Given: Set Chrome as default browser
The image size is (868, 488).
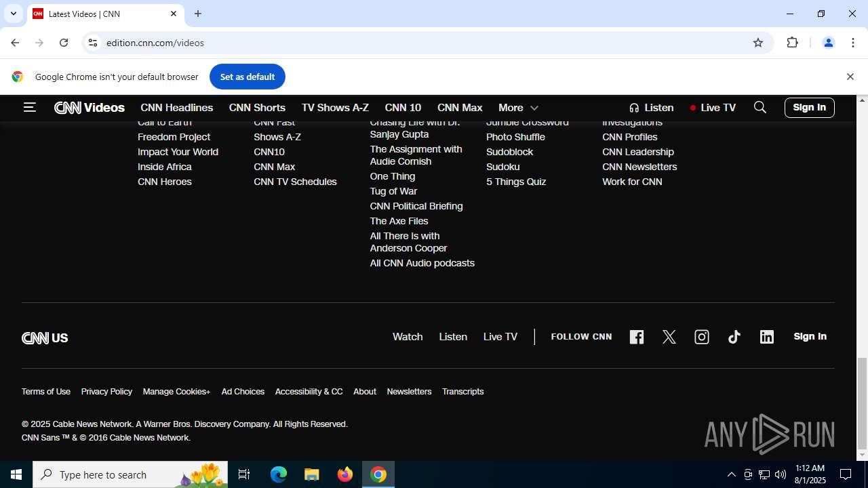Looking at the screenshot, I should 248,77.
